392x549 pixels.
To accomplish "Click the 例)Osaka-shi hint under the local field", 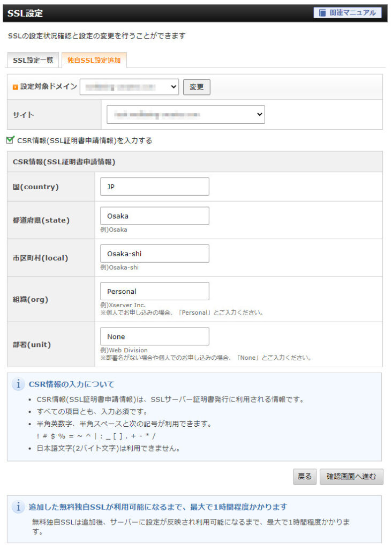I will coord(119,268).
